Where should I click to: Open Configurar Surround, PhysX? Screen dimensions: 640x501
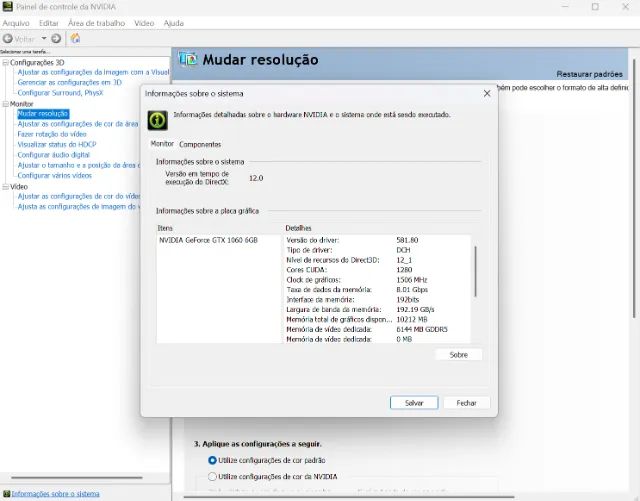click(60, 93)
